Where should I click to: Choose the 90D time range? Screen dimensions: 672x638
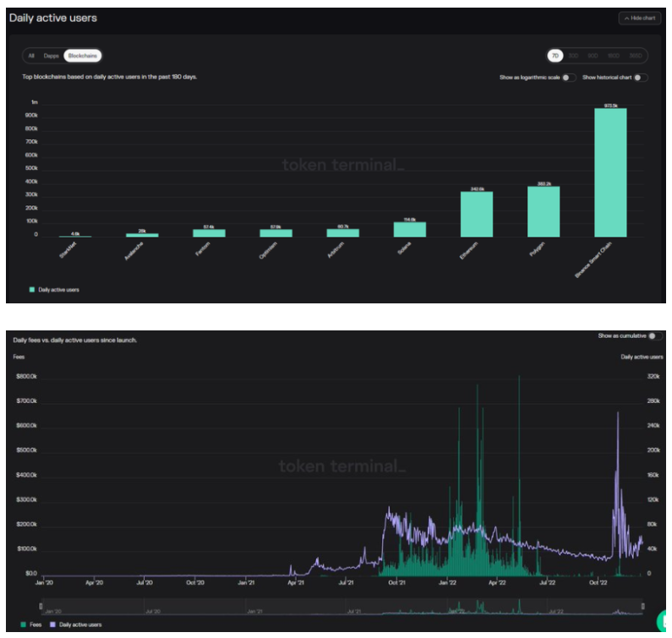point(593,56)
